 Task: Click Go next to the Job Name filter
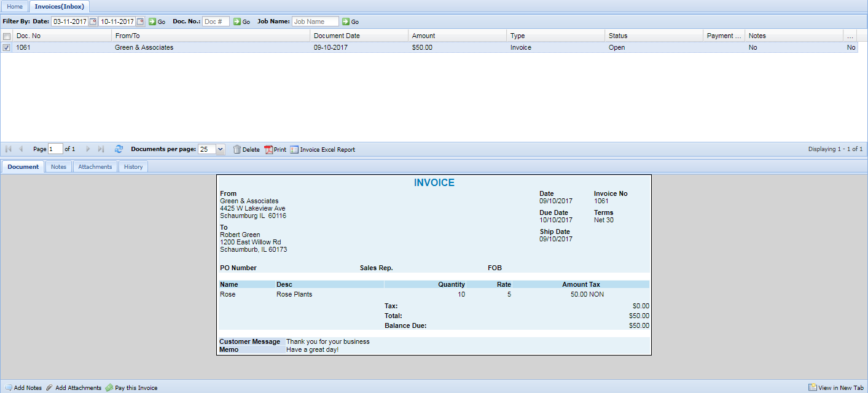pyautogui.click(x=350, y=21)
